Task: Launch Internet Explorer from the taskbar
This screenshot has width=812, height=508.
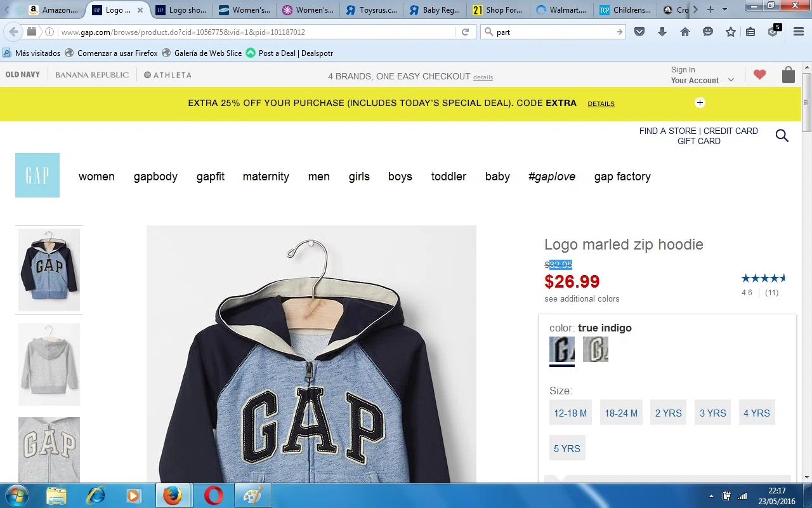Action: pyautogui.click(x=96, y=495)
